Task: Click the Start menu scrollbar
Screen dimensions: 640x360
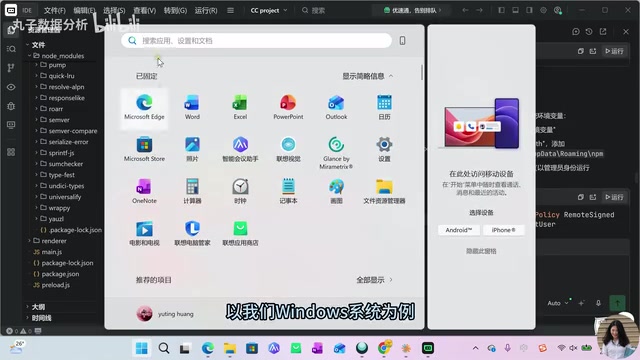Action: coord(422,73)
